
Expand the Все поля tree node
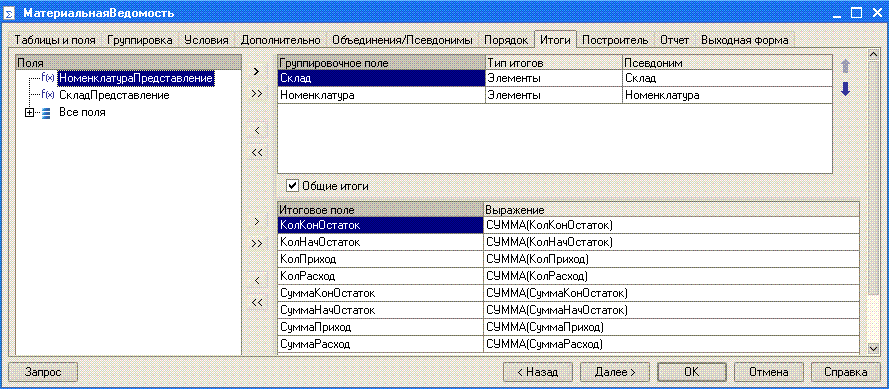click(29, 113)
